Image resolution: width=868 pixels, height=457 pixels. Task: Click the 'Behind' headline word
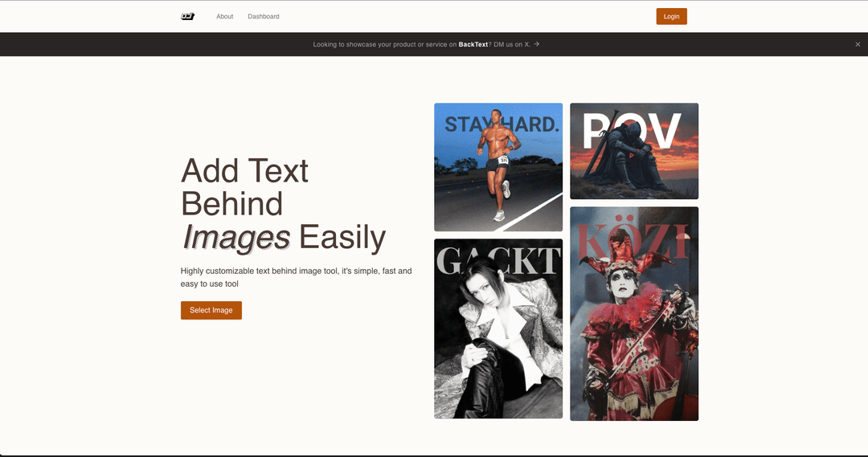[x=231, y=204]
